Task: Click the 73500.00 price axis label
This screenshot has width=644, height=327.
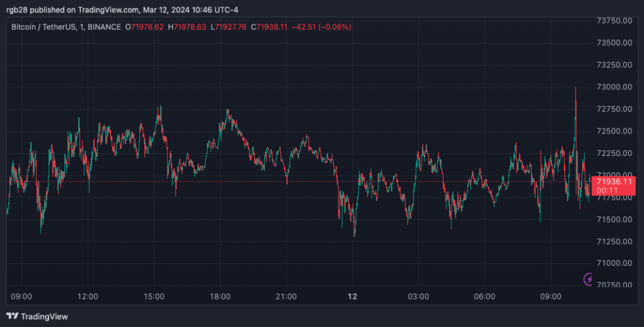Action: pos(614,43)
